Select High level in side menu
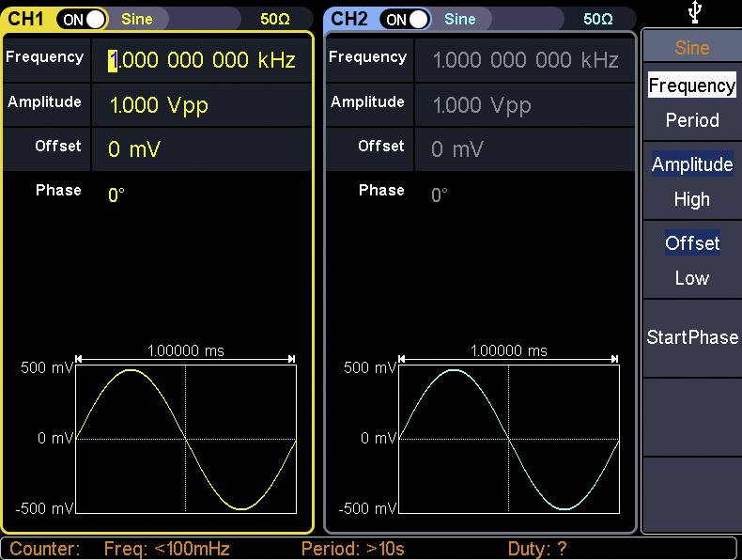The height and width of the screenshot is (560, 742). (691, 199)
